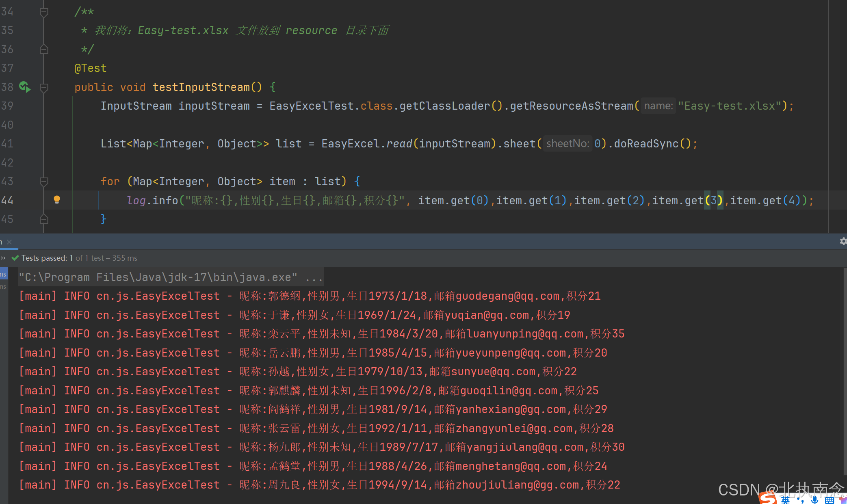This screenshot has height=504, width=847.
Task: Click the run test gutter icon beside testInputStream
Action: pos(25,87)
